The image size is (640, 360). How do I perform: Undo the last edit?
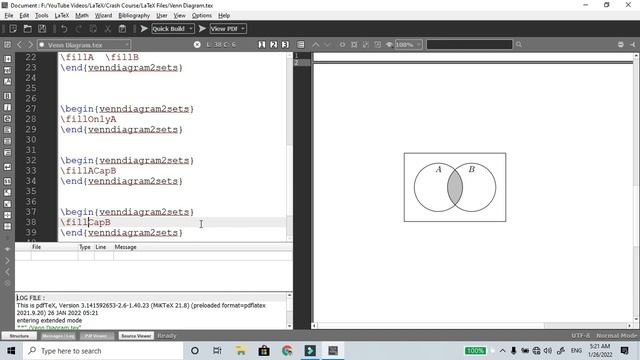[64, 29]
